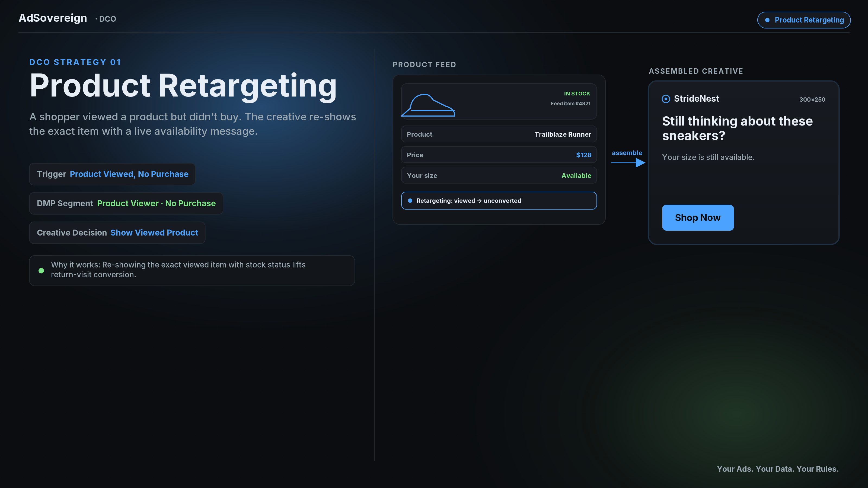Click the IN STOCK label
This screenshot has height=488, width=868.
click(x=577, y=94)
